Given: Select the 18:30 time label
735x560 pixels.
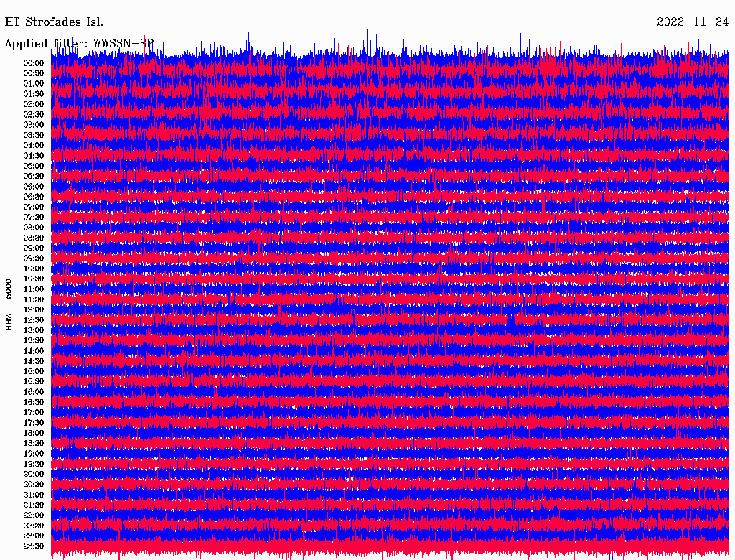Looking at the screenshot, I should [x=34, y=444].
